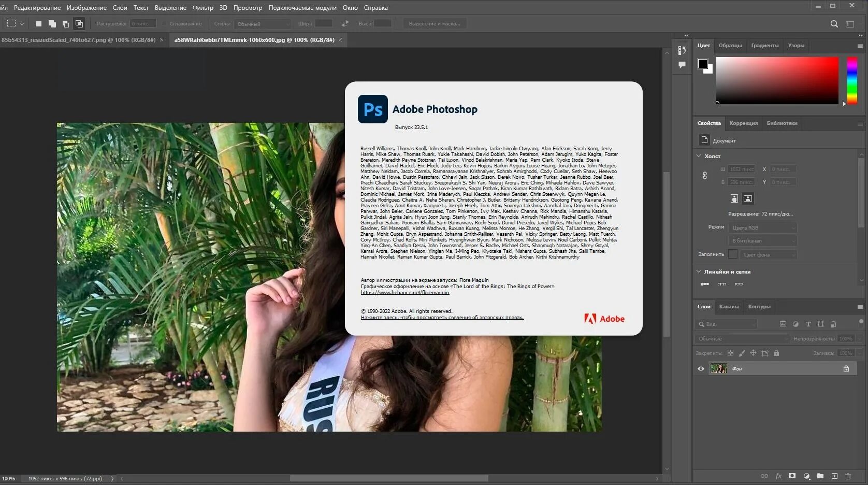Create a new layer with plus icon

coord(834,476)
